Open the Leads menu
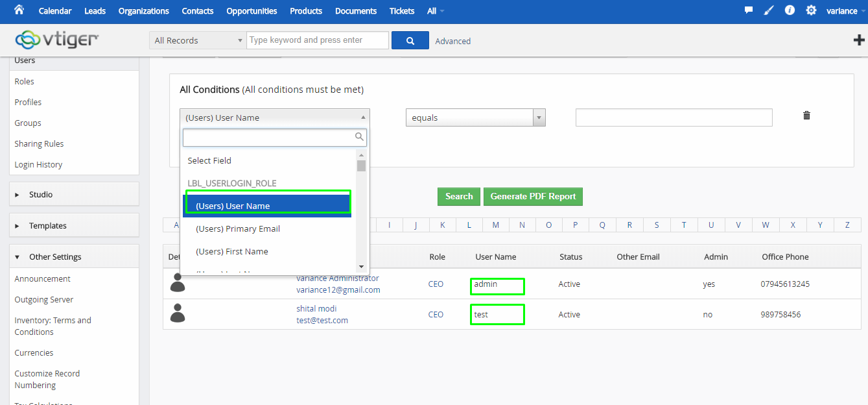 [x=95, y=11]
